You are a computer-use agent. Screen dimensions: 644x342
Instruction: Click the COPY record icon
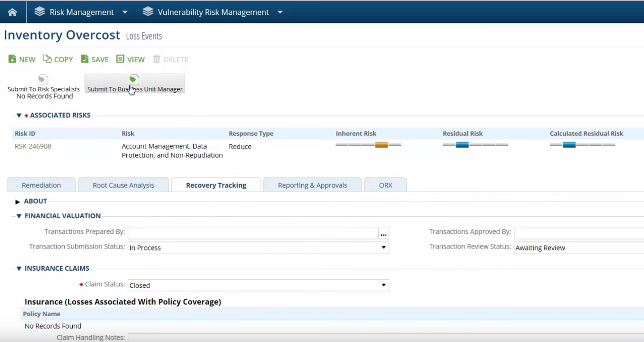(x=47, y=59)
